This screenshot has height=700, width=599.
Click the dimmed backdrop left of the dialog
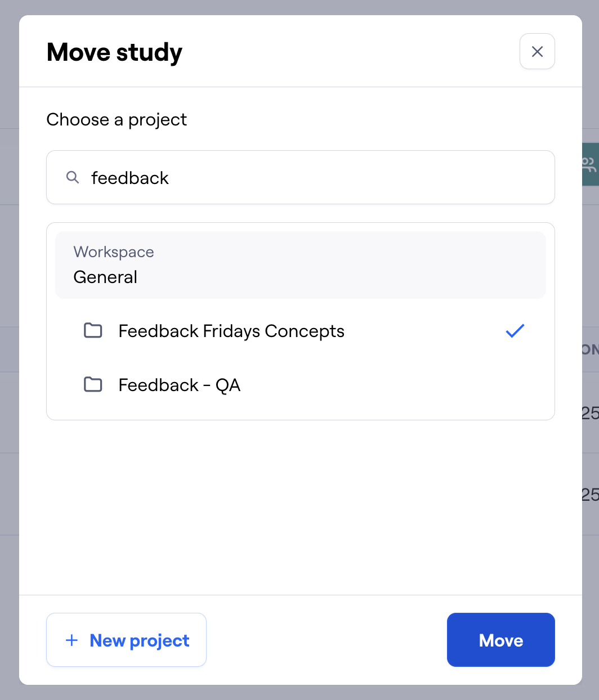9,338
